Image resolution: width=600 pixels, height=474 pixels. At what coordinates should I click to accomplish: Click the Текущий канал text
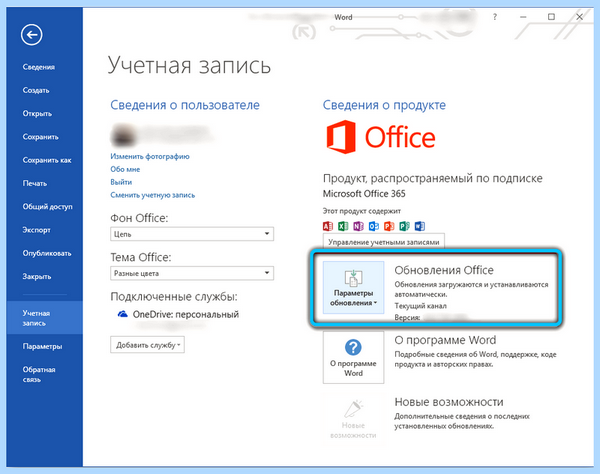[420, 306]
